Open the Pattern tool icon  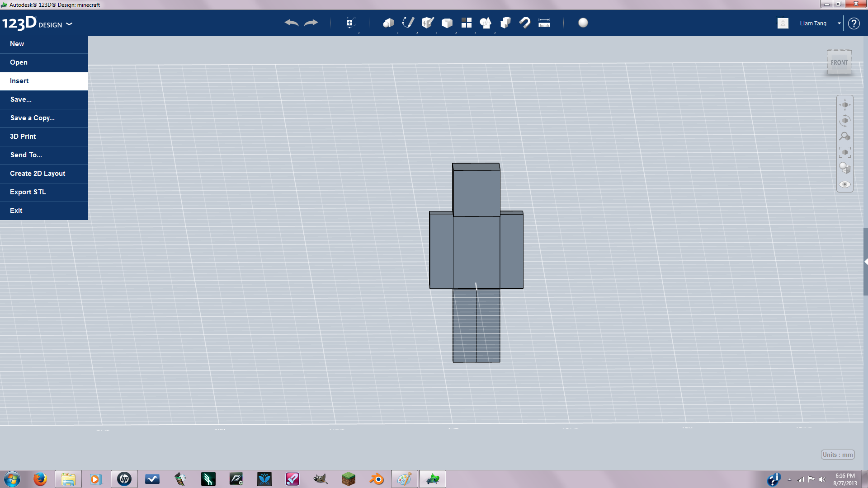pos(467,23)
